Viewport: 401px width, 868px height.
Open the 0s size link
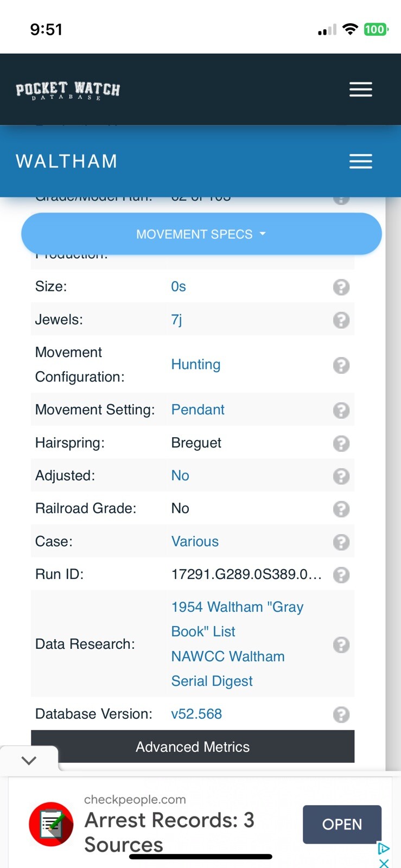pos(179,286)
